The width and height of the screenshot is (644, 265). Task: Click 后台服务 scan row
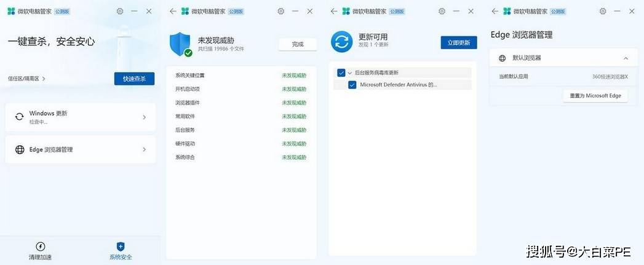tap(241, 130)
